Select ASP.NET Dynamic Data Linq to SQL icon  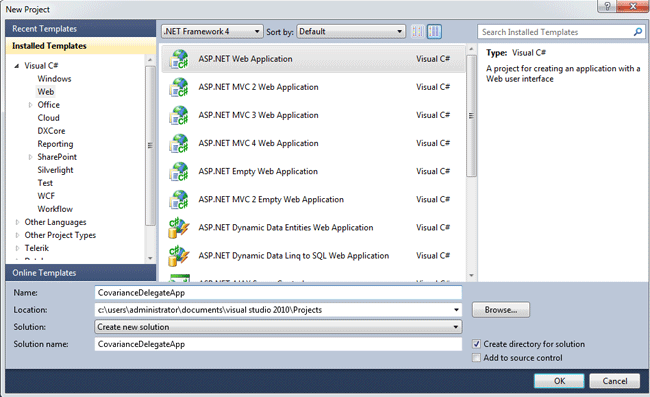(x=179, y=256)
